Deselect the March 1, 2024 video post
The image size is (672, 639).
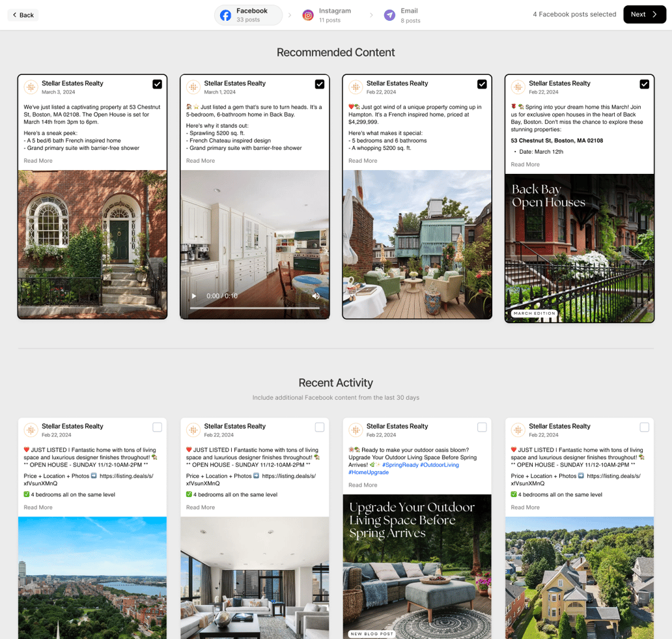point(319,84)
